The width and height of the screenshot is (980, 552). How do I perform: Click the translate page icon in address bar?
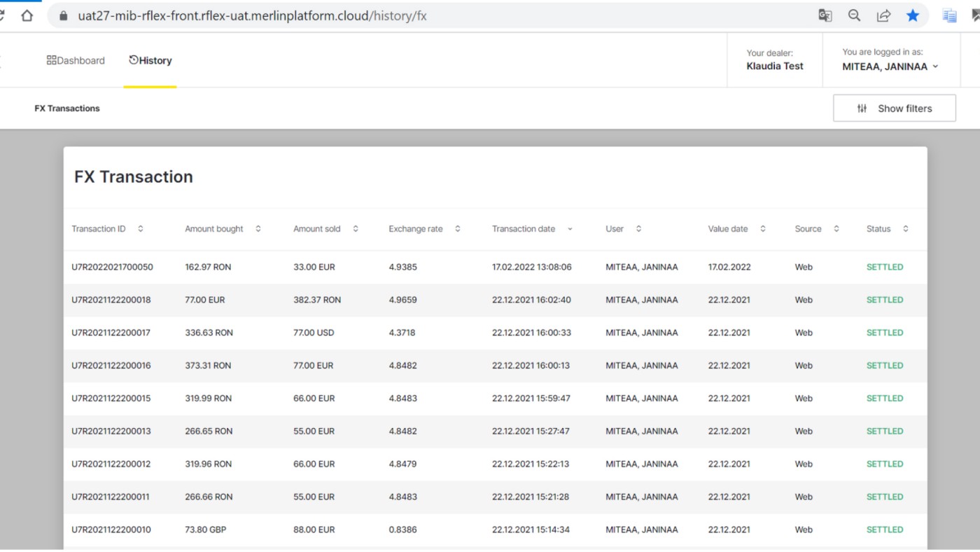825,15
